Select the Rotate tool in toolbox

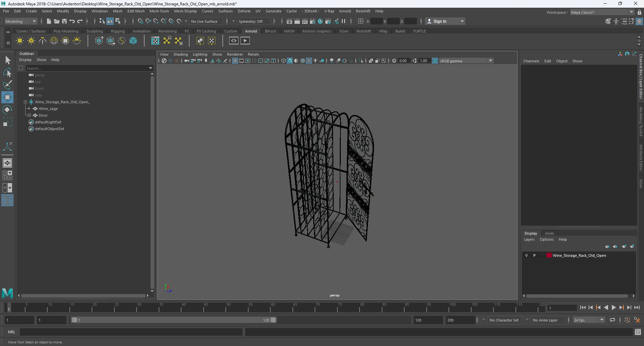[x=7, y=110]
